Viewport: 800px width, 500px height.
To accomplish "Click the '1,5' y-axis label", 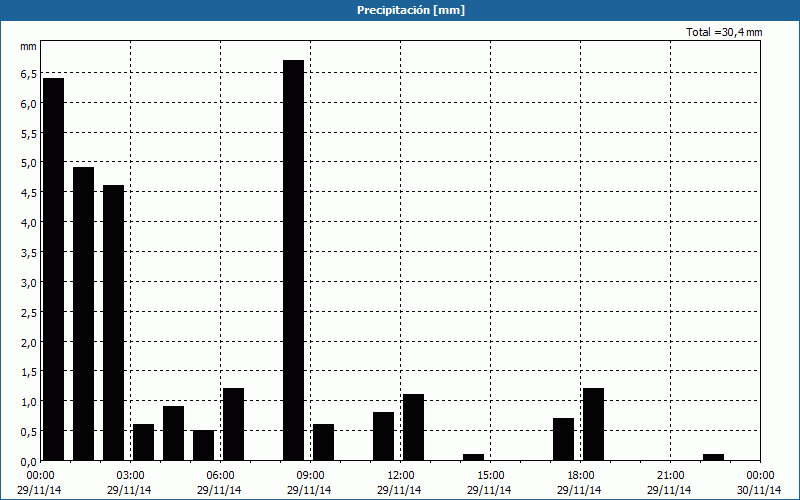I will point(29,372).
